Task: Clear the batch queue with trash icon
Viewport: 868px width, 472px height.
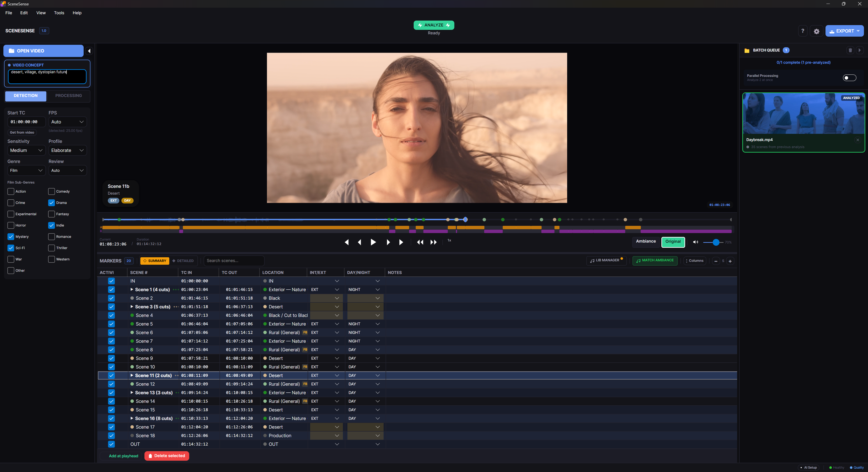Action: [x=850, y=50]
